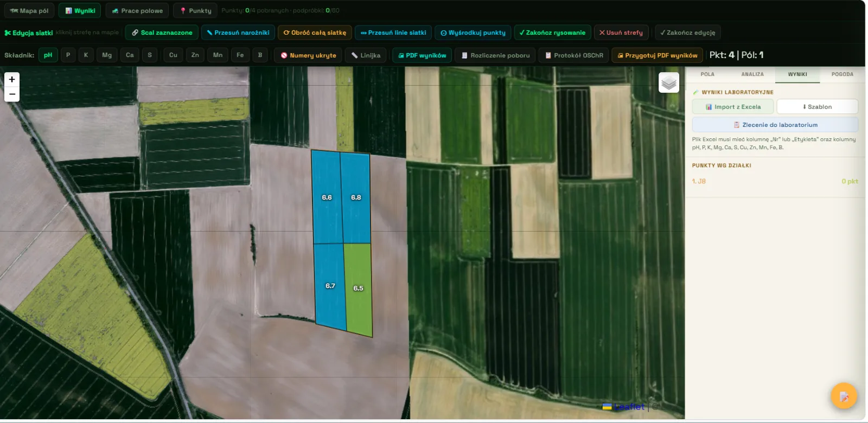Activate Przesuń linie siatki tool

[x=393, y=33]
